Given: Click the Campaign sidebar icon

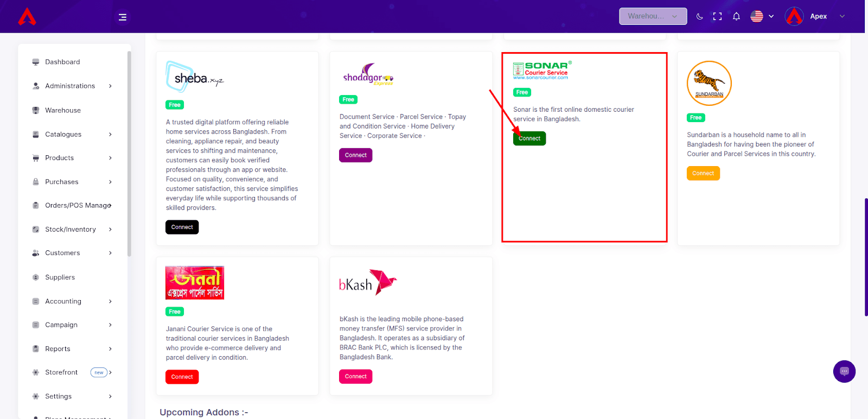Looking at the screenshot, I should [x=36, y=325].
